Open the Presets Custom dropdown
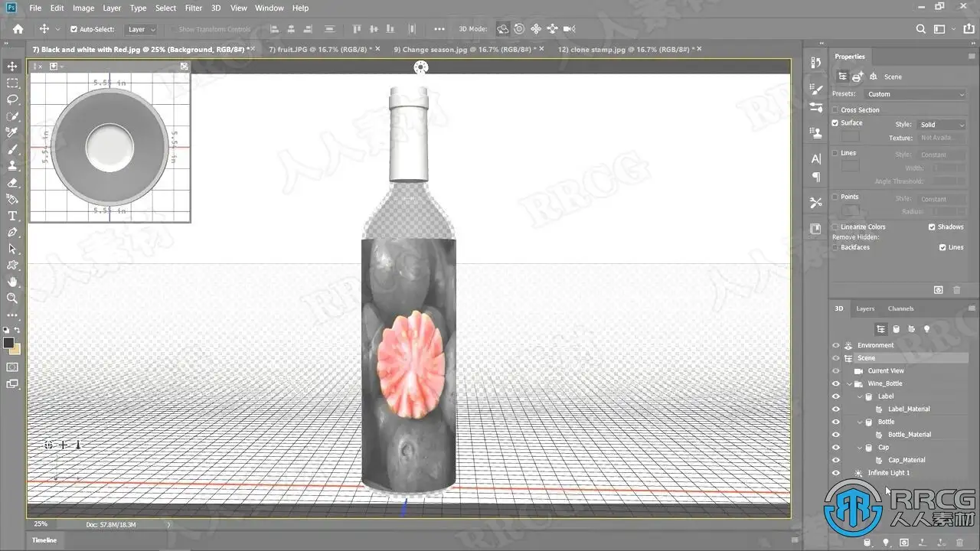 point(916,94)
